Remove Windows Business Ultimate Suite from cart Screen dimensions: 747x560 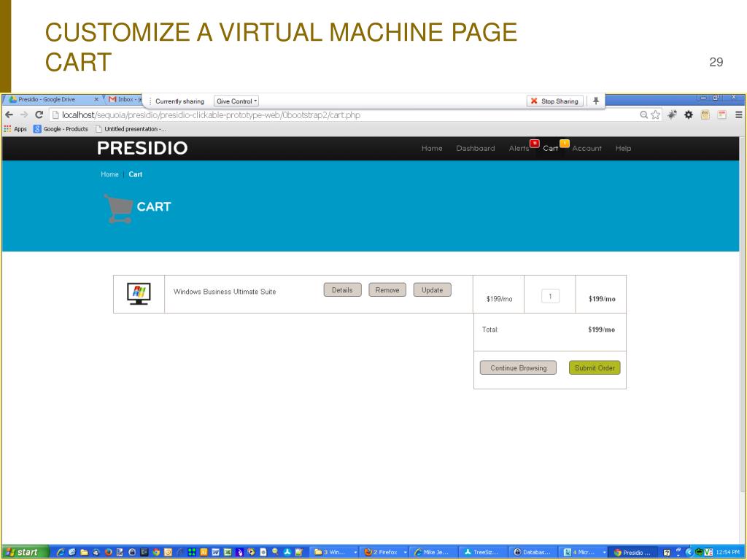[387, 290]
